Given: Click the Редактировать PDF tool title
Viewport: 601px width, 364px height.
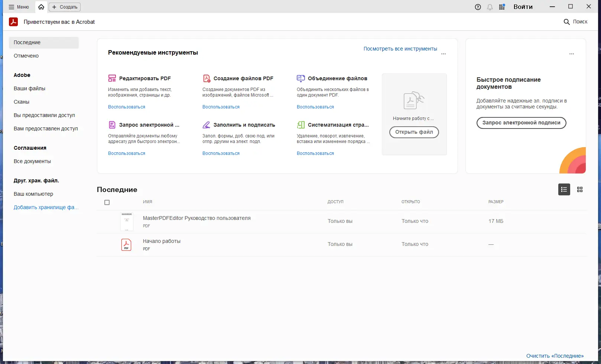Looking at the screenshot, I should click(x=145, y=78).
